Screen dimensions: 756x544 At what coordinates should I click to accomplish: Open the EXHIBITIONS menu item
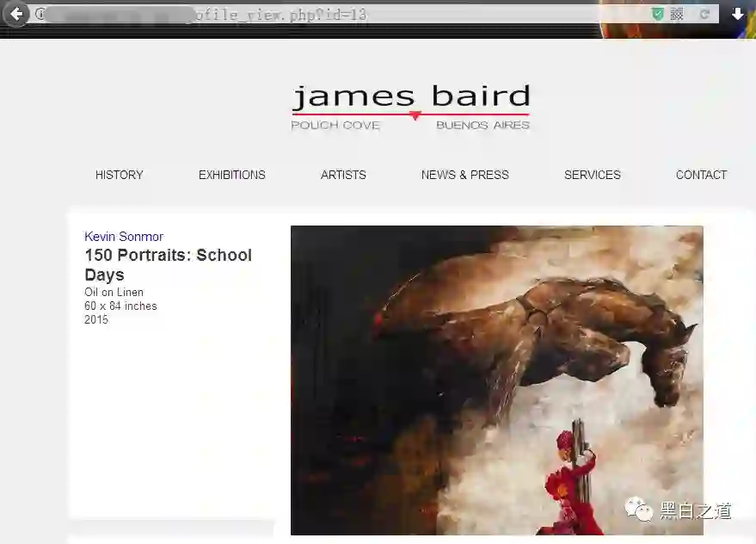(x=232, y=175)
